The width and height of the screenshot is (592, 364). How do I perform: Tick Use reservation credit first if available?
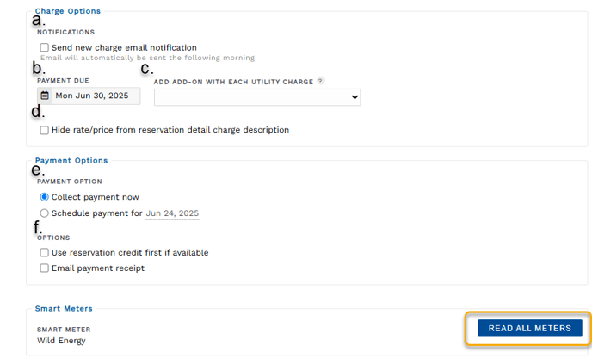pos(44,252)
